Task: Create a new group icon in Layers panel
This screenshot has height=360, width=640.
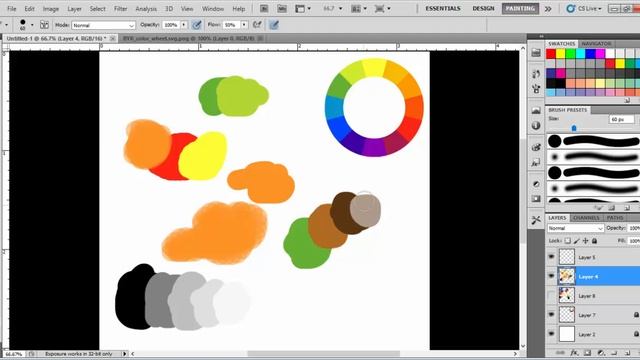Action: pyautogui.click(x=614, y=353)
